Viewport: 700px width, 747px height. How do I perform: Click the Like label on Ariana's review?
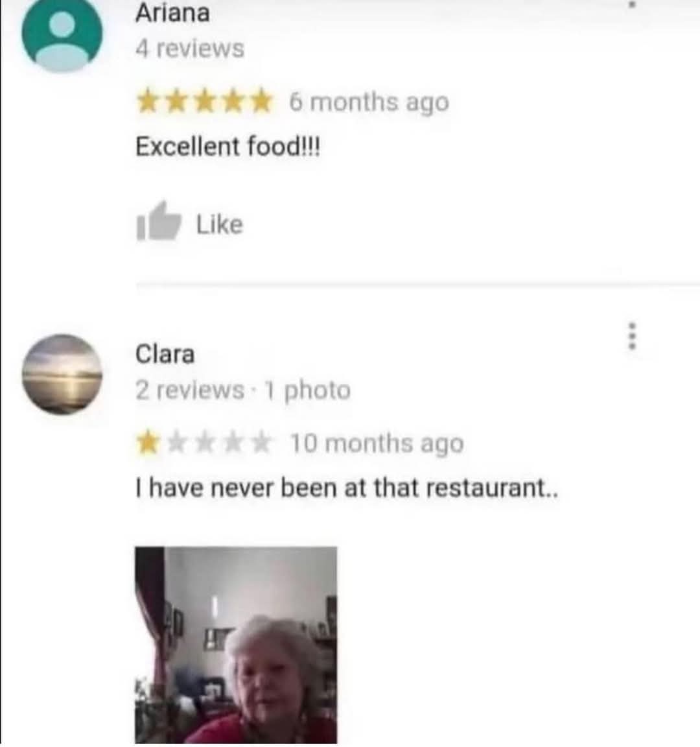[x=220, y=224]
